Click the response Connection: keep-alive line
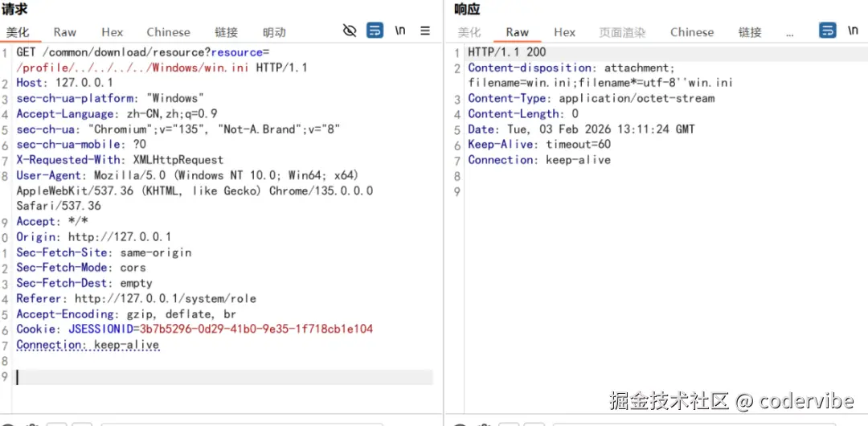Image resolution: width=868 pixels, height=426 pixels. coord(539,160)
